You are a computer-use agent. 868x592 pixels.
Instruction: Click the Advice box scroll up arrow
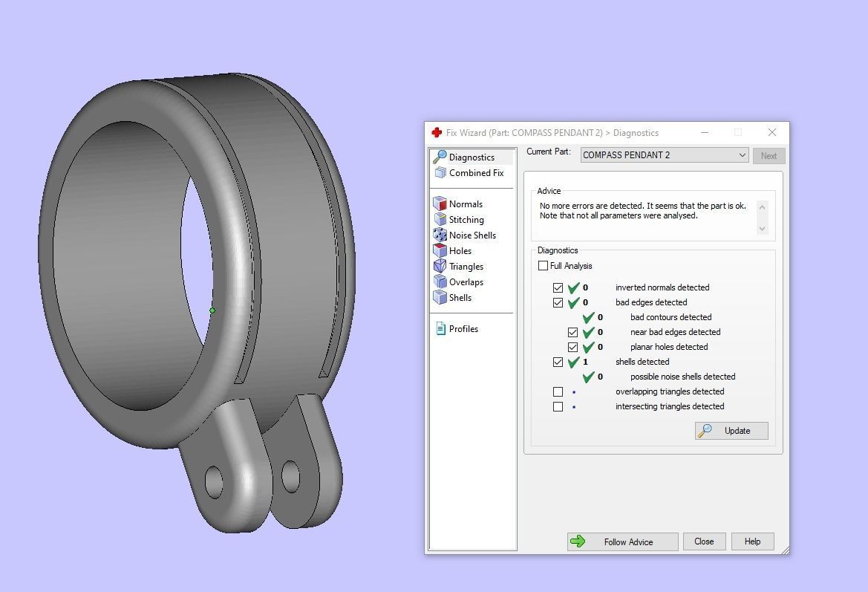763,207
